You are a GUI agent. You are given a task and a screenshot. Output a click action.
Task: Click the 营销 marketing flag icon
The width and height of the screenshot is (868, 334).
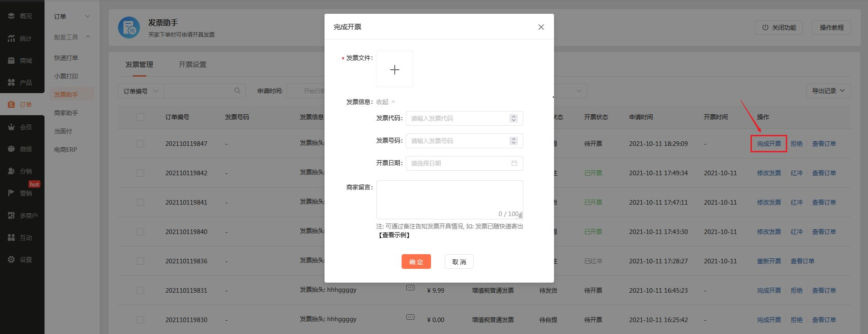coord(11,193)
